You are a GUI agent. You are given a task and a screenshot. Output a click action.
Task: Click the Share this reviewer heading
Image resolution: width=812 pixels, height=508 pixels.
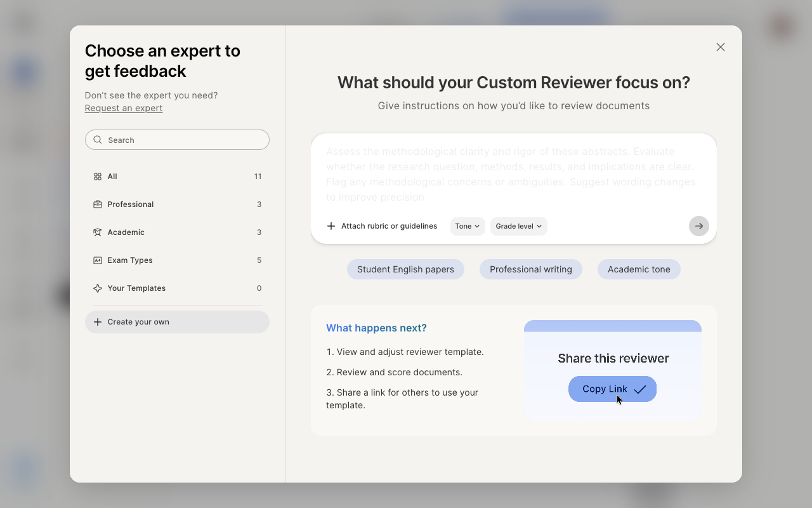pos(613,358)
